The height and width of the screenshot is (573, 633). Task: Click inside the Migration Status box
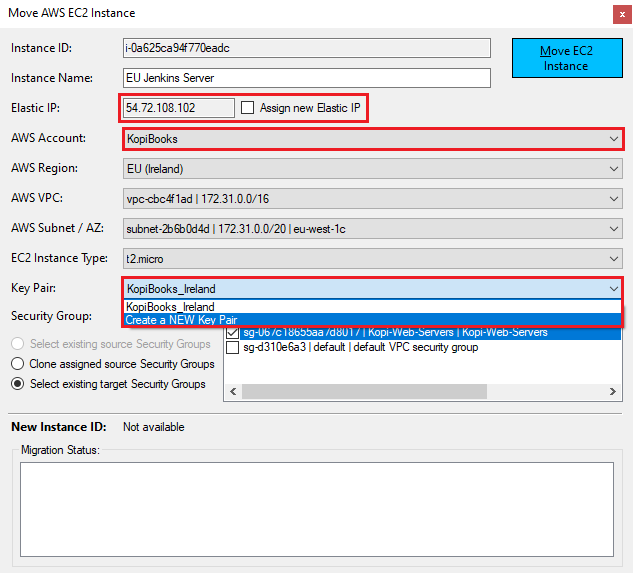click(317, 509)
